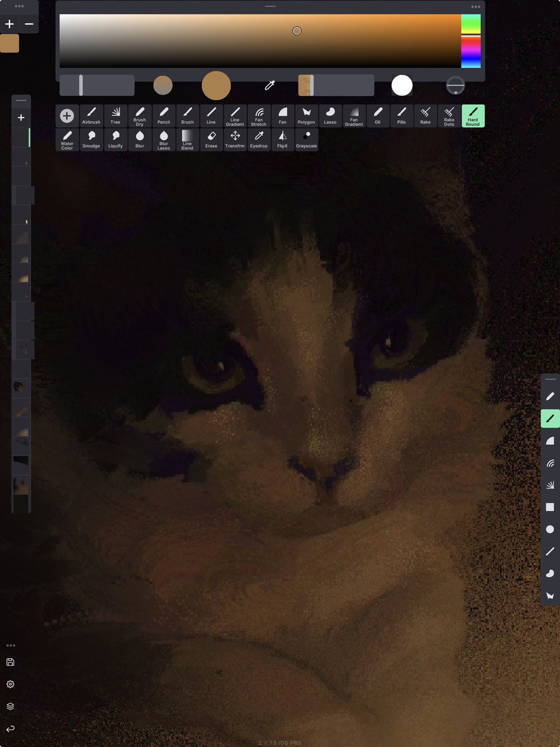The height and width of the screenshot is (747, 560).
Task: Click the rainbow hue strip
Action: 471,41
